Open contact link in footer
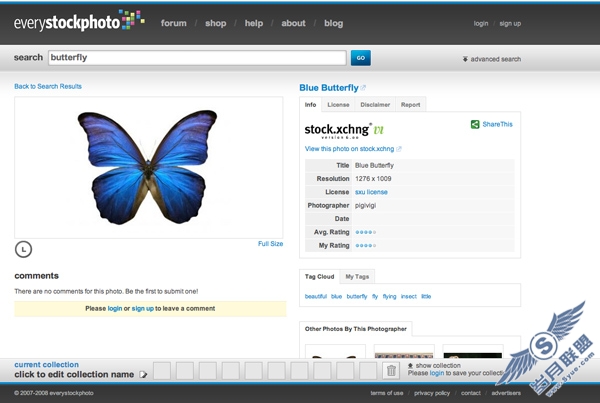 coord(471,393)
